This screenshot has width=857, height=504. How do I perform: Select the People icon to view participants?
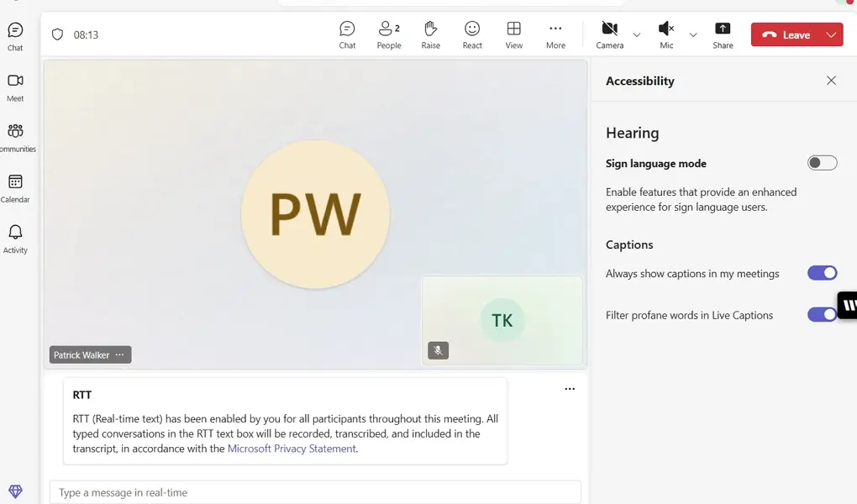(388, 34)
